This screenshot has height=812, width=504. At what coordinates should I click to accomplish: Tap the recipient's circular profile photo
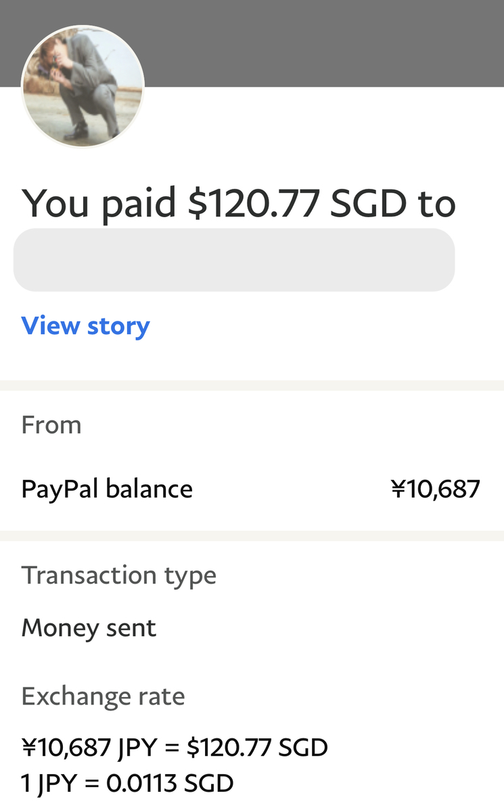click(83, 87)
